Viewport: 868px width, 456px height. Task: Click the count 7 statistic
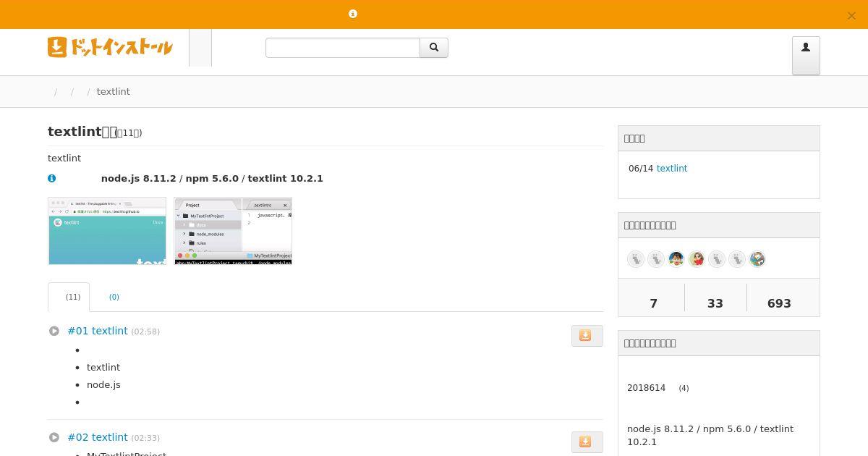653,303
